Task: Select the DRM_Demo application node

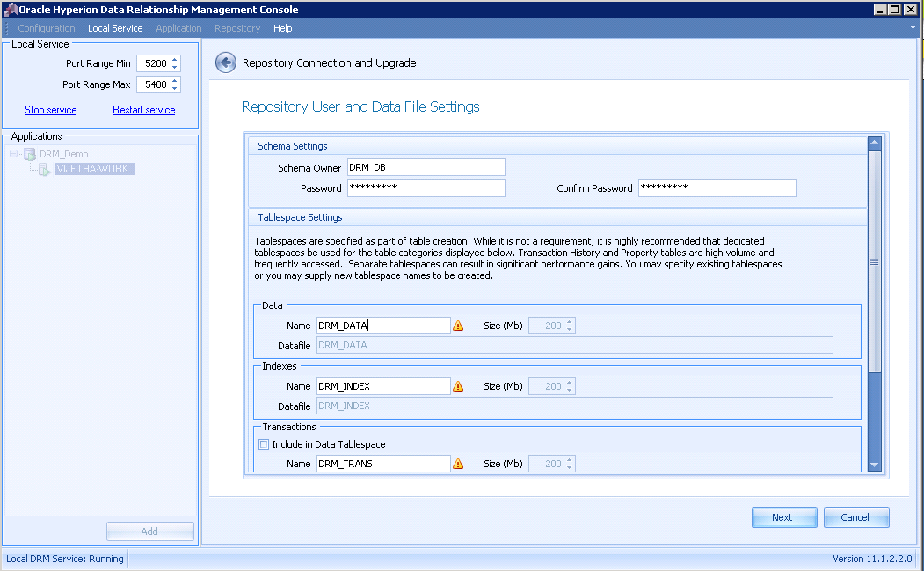Action: [63, 154]
